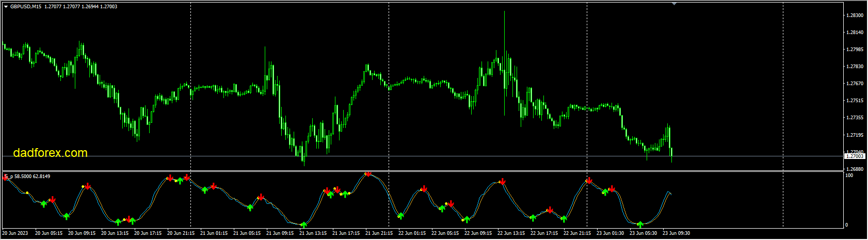This screenshot has width=868, height=240.
Task: Click the last red arrow after 23 Jun 01:30
Action: (x=612, y=188)
